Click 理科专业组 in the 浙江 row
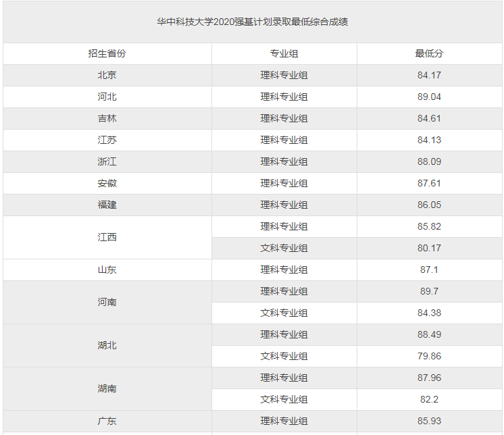This screenshot has width=504, height=435. (284, 161)
